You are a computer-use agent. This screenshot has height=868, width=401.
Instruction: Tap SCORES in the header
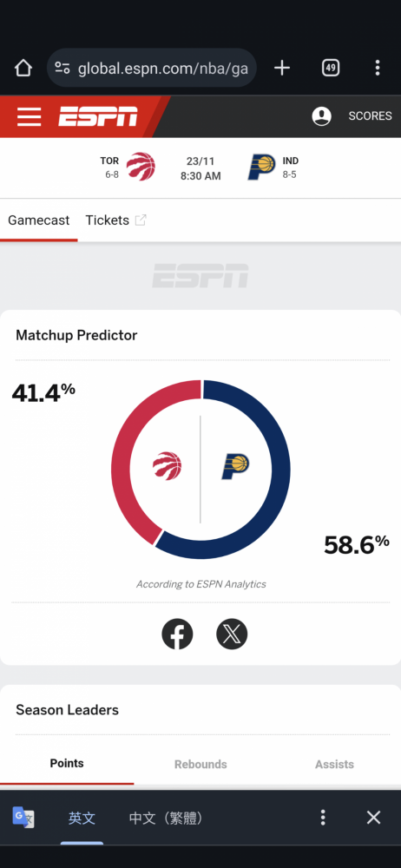370,116
